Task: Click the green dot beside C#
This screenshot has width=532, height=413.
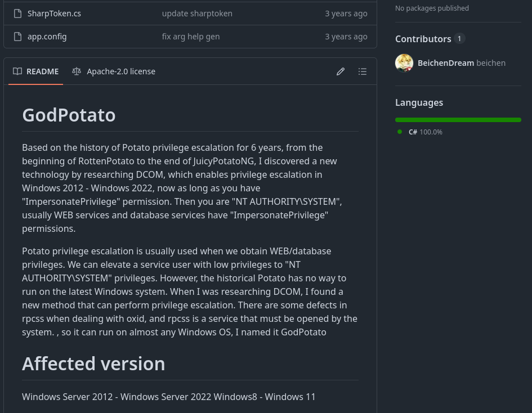Action: [x=400, y=132]
